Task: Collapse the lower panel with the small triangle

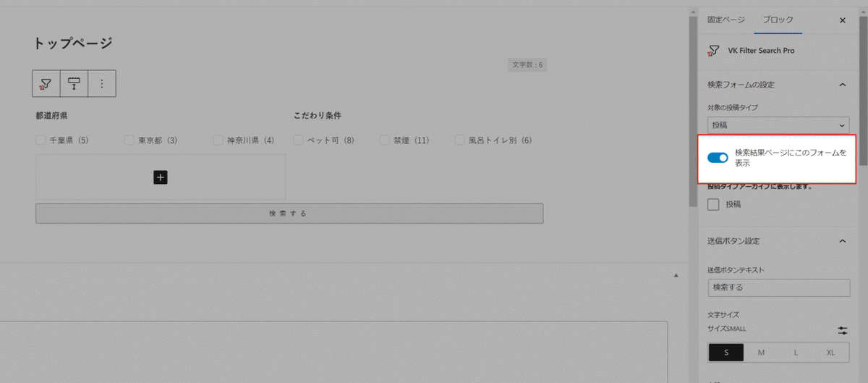Action: coord(676,275)
